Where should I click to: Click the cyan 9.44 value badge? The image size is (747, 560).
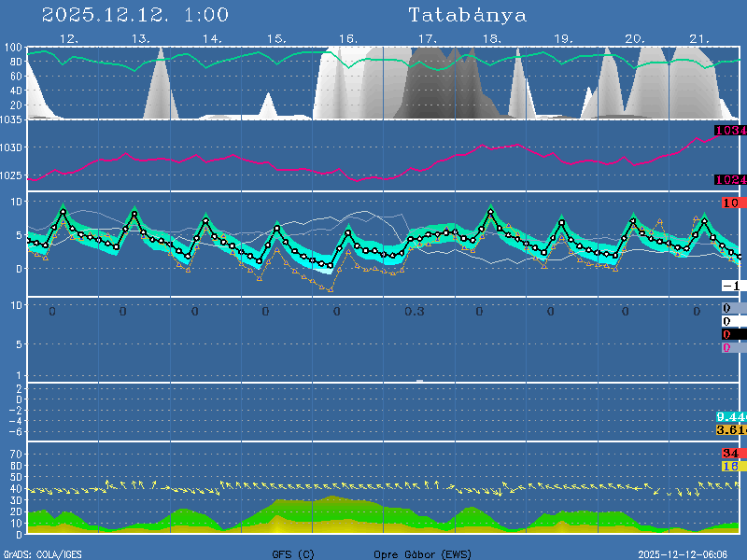(x=730, y=416)
